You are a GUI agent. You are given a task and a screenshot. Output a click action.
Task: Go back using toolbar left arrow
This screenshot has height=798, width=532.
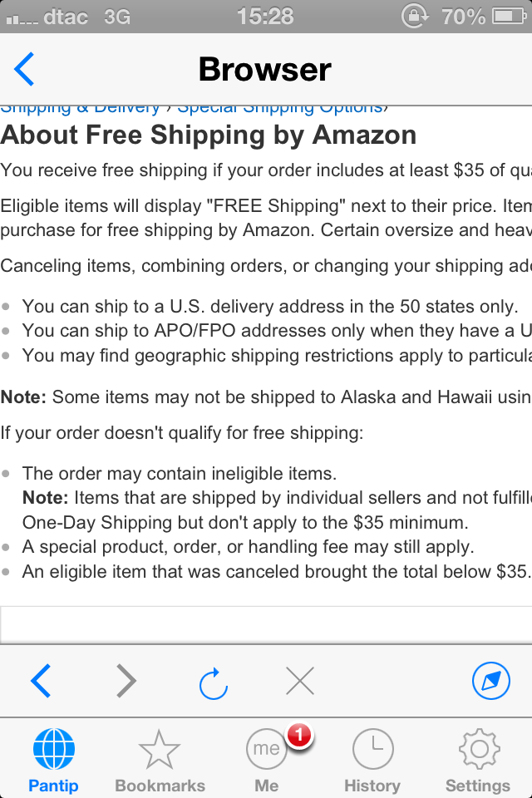(41, 681)
